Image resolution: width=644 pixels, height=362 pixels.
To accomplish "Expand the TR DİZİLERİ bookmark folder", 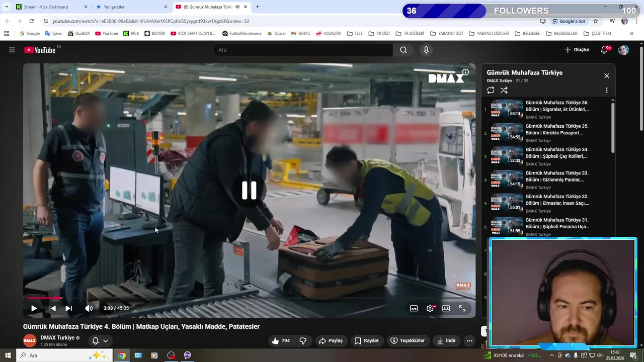I will (410, 34).
